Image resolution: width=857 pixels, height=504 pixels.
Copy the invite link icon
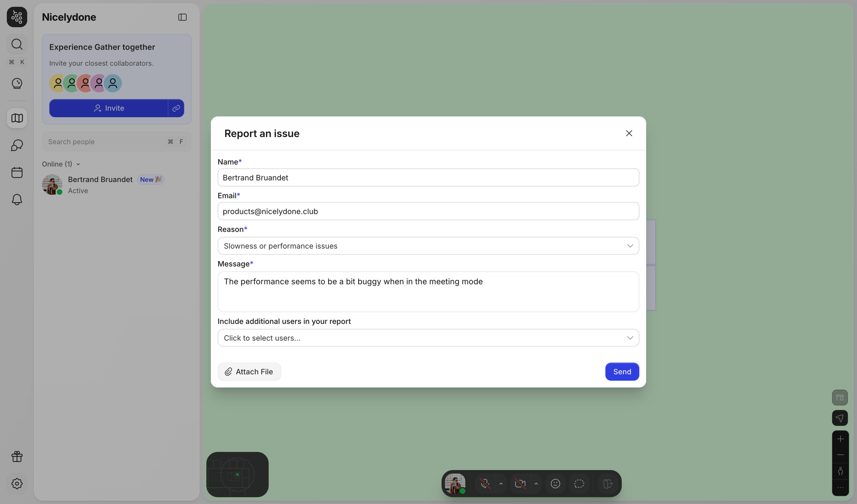176,108
